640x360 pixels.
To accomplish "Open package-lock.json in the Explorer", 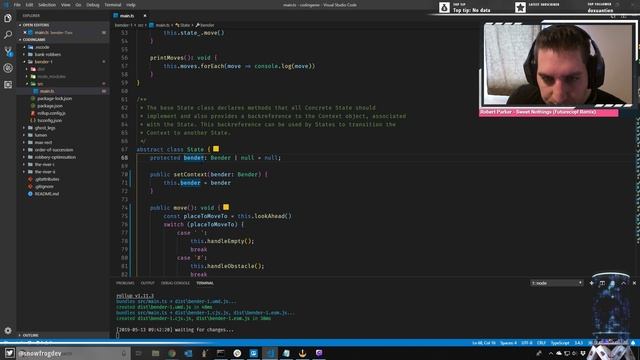I will click(54, 98).
